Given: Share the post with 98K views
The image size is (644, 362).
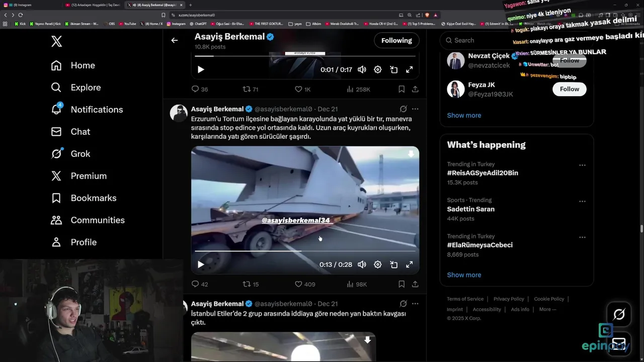Looking at the screenshot, I should [415, 284].
